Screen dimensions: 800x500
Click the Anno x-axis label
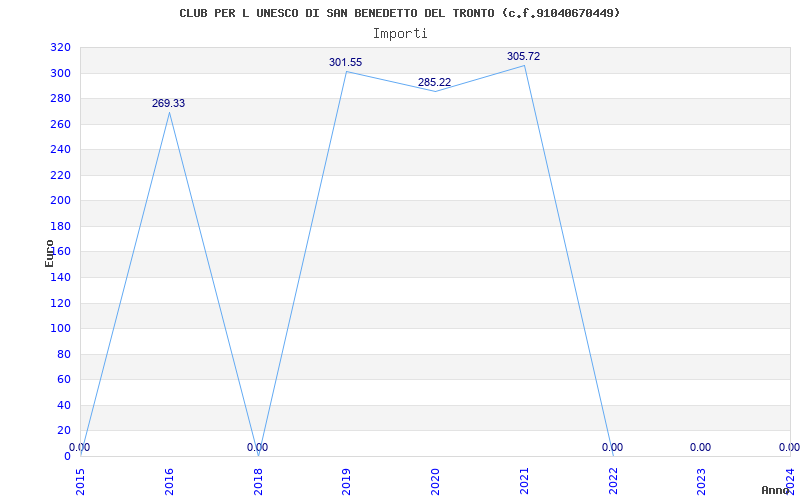tap(776, 490)
